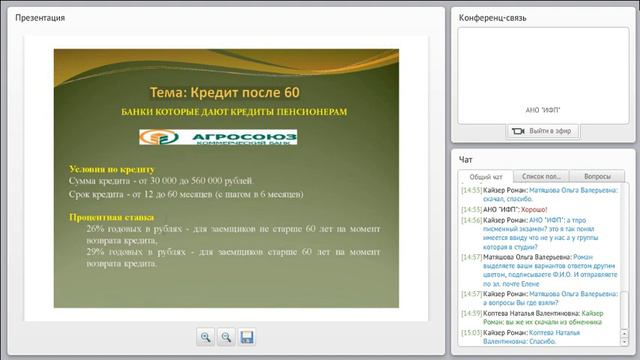The image size is (640, 360).
Task: Click the "Презентация" panel title
Action: click(x=40, y=18)
